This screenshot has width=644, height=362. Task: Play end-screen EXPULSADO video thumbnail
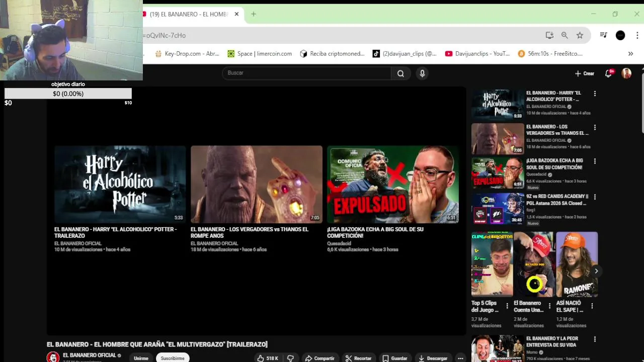392,184
